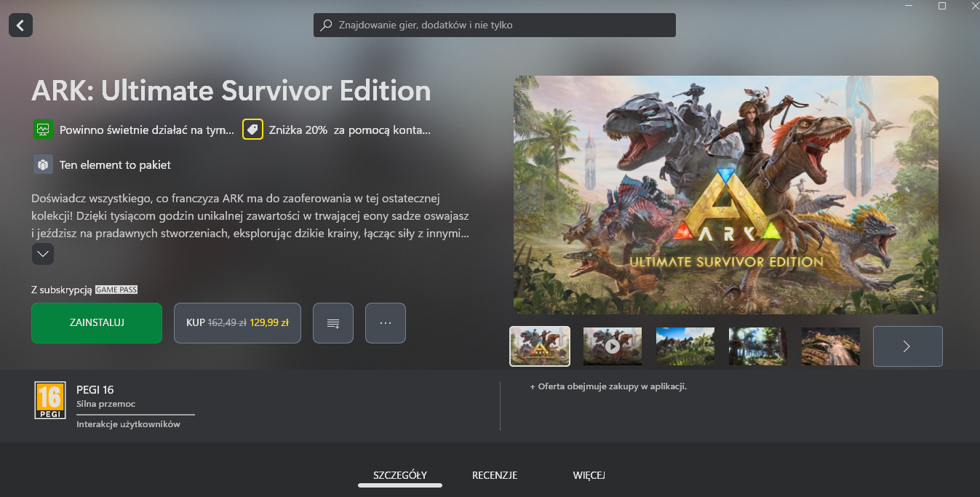
Task: Minimize the window
Action: pos(909,6)
